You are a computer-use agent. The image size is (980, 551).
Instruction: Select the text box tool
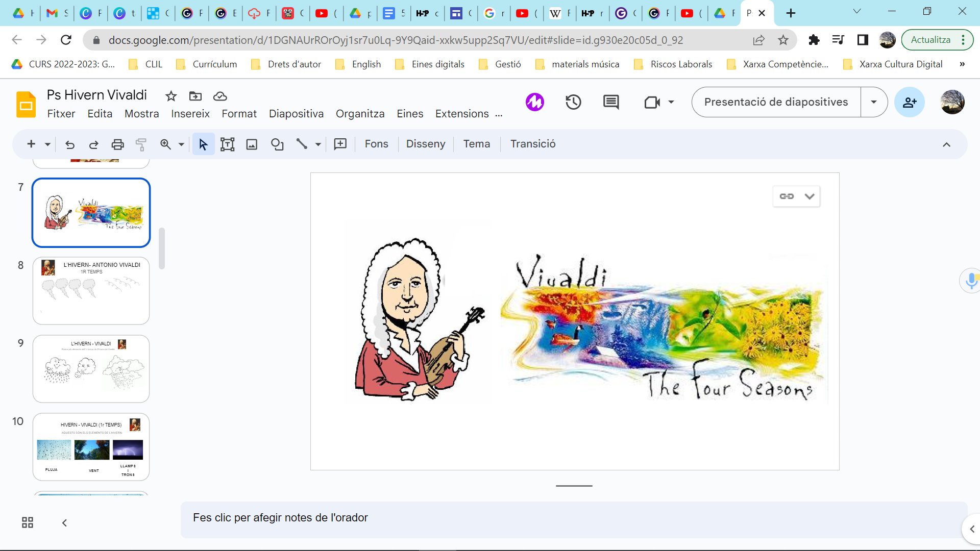pos(227,144)
